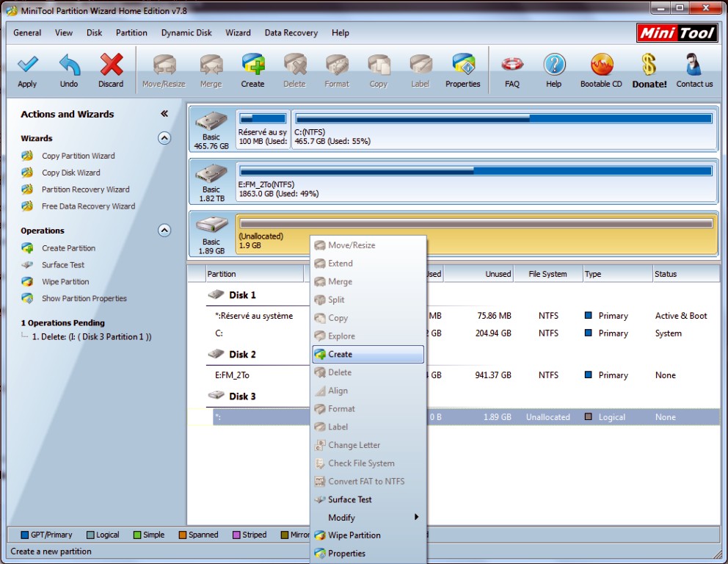Image resolution: width=728 pixels, height=564 pixels.
Task: Open Properties from the toolbar
Action: pos(463,65)
